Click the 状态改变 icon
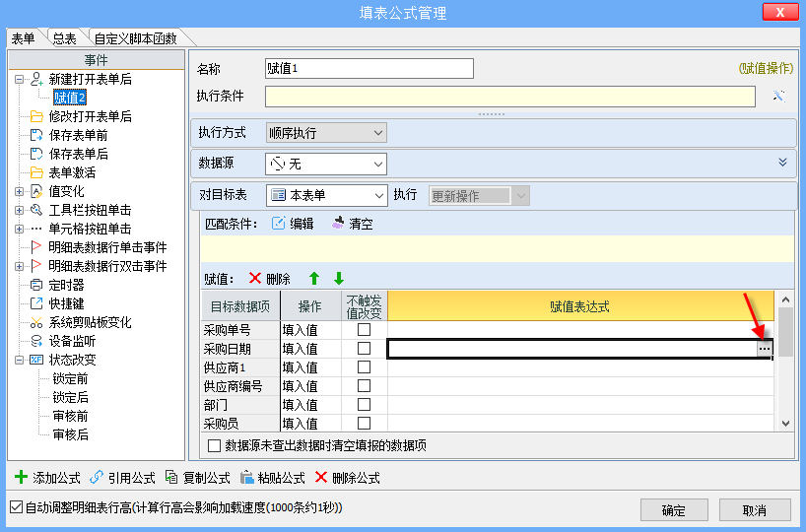The height and width of the screenshot is (532, 806). 36,360
